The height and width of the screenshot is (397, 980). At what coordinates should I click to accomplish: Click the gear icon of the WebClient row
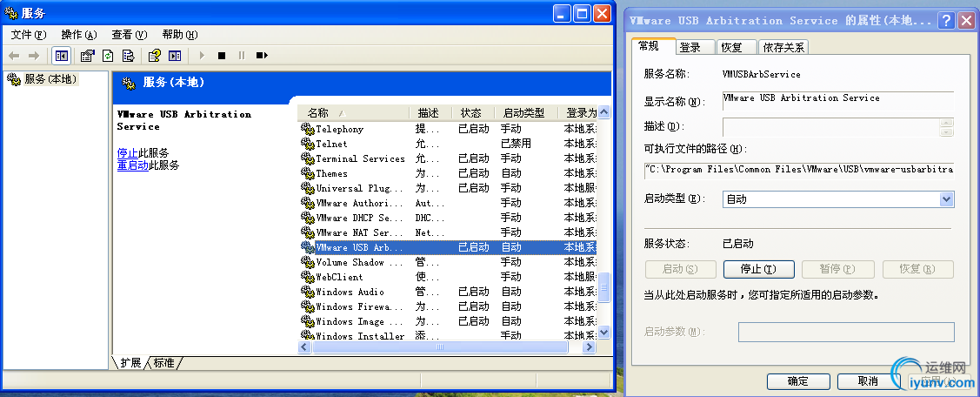click(x=308, y=277)
